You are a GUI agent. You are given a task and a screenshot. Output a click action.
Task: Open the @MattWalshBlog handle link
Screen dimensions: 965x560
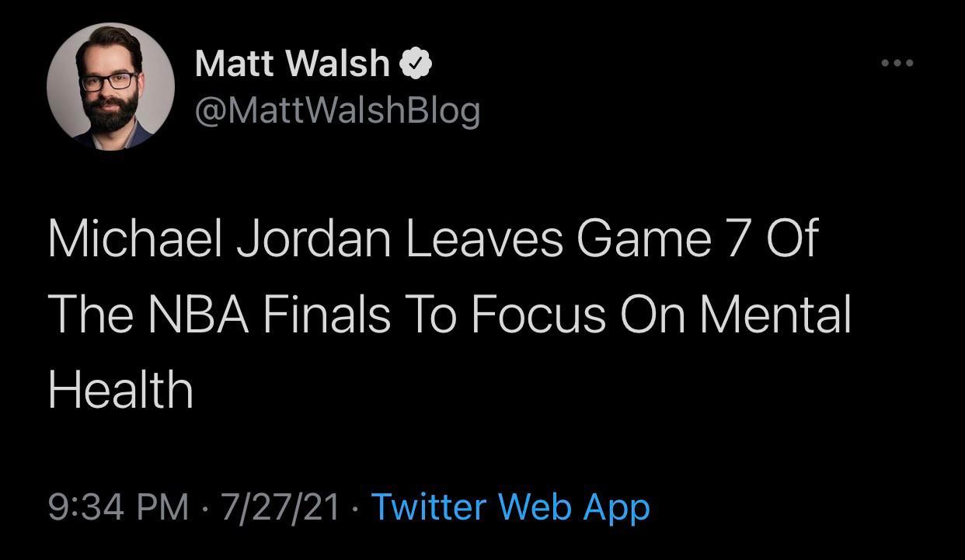338,110
